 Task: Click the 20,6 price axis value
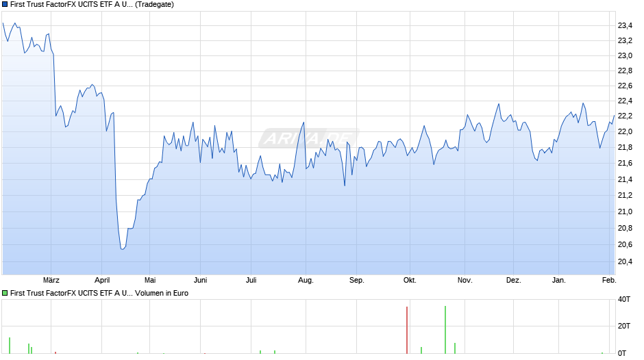tap(625, 244)
